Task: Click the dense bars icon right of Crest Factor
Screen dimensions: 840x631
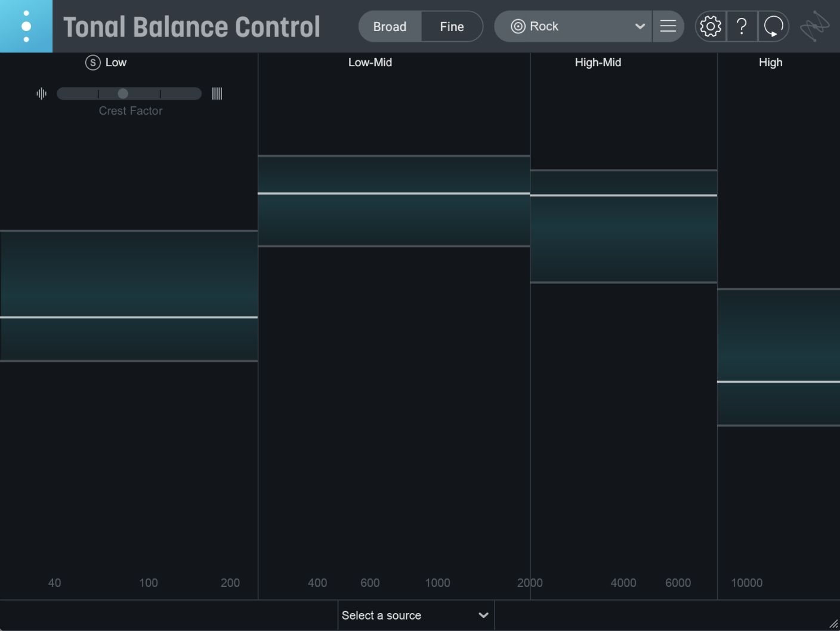Action: (217, 93)
